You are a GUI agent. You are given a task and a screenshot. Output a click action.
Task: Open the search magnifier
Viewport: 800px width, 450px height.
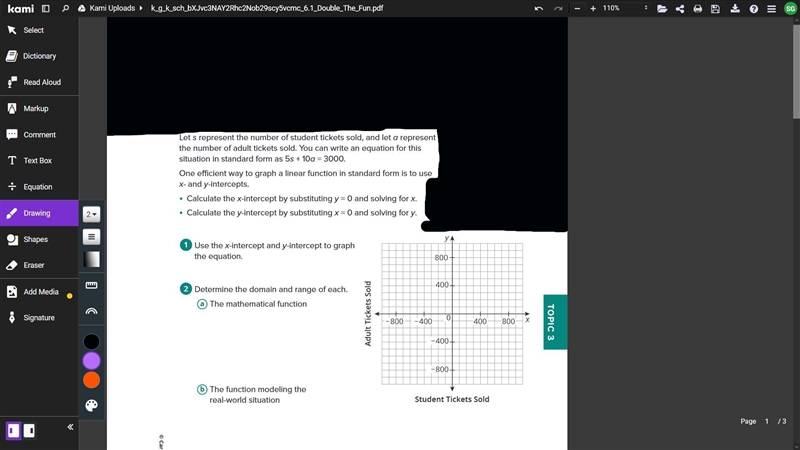pos(65,8)
